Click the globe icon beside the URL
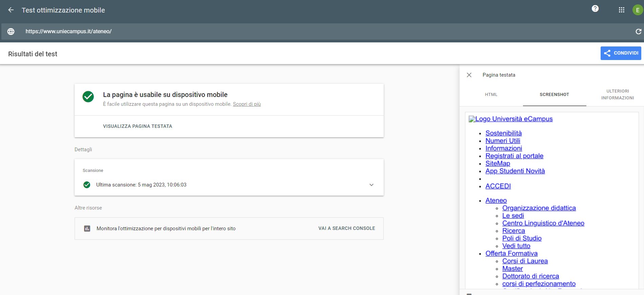The height and width of the screenshot is (295, 644). 11,32
